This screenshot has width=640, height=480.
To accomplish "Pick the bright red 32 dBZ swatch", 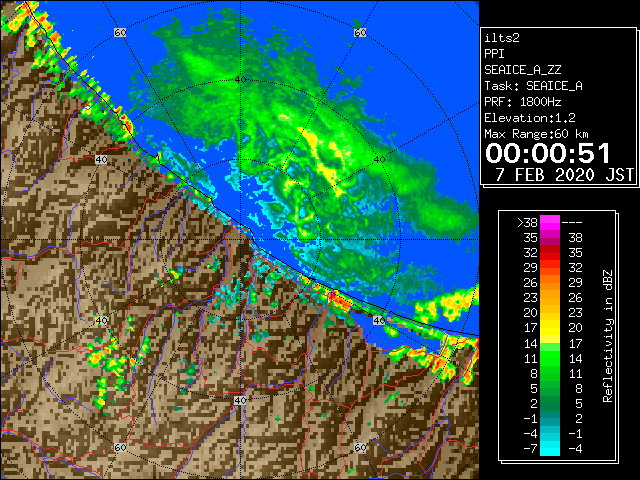I will click(550, 253).
